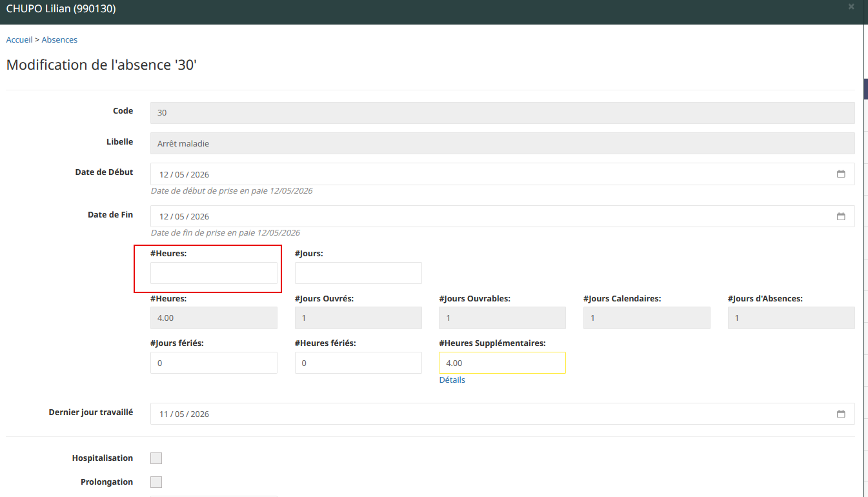Tick the Hospitalisation checkbox
This screenshot has height=497, width=868.
tap(156, 458)
